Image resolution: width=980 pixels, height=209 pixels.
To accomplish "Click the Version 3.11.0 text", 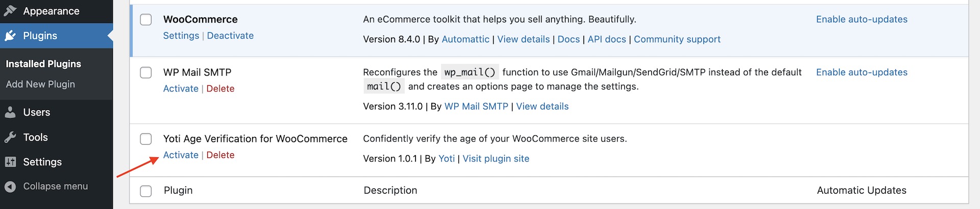I will (x=393, y=106).
